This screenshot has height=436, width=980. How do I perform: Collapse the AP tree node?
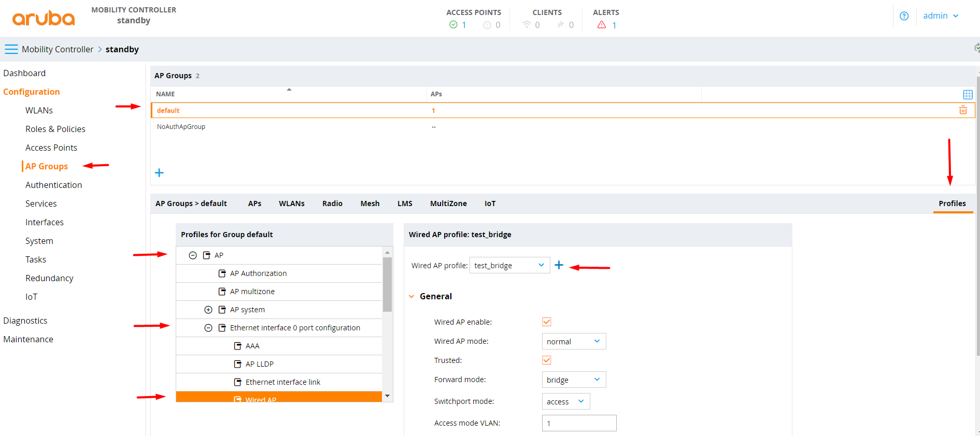click(193, 255)
